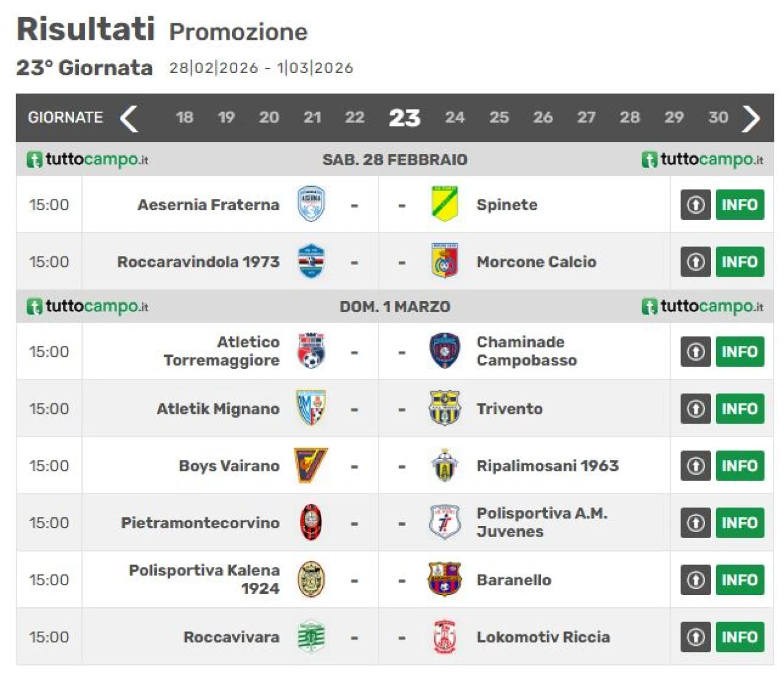Click the Baranello team crest
Viewport: 784px width, 674px height.
(x=445, y=580)
